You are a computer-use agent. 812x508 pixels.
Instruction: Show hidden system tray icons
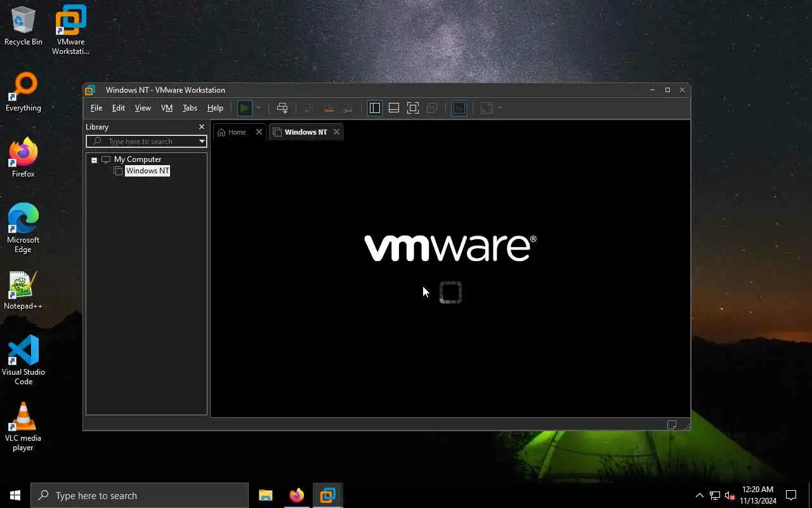(699, 495)
